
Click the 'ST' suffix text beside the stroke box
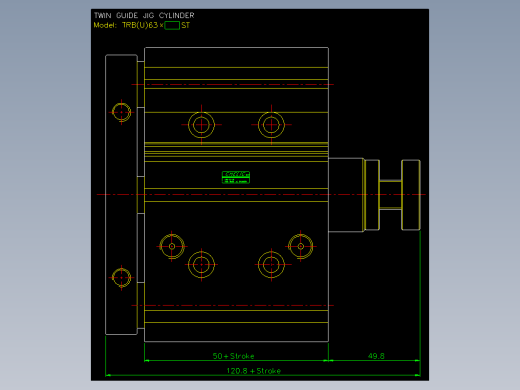(186, 25)
